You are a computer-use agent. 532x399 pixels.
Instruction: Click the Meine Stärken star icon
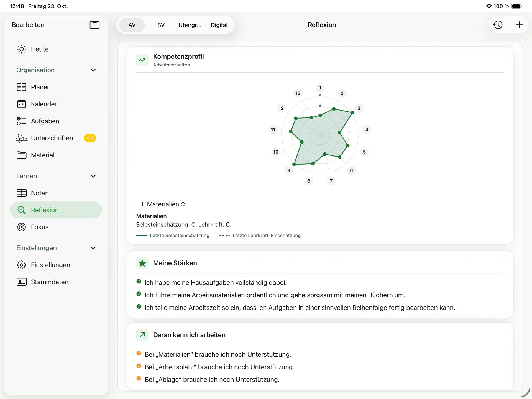pos(142,263)
